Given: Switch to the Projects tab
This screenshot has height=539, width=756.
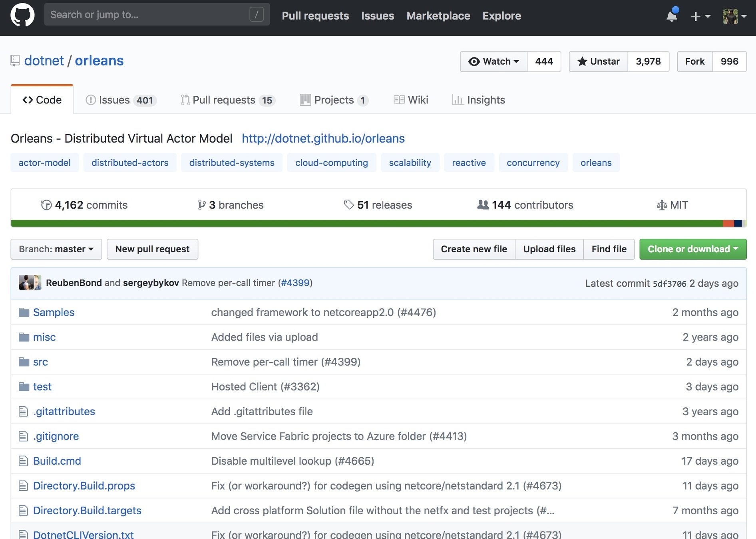Looking at the screenshot, I should [x=334, y=100].
